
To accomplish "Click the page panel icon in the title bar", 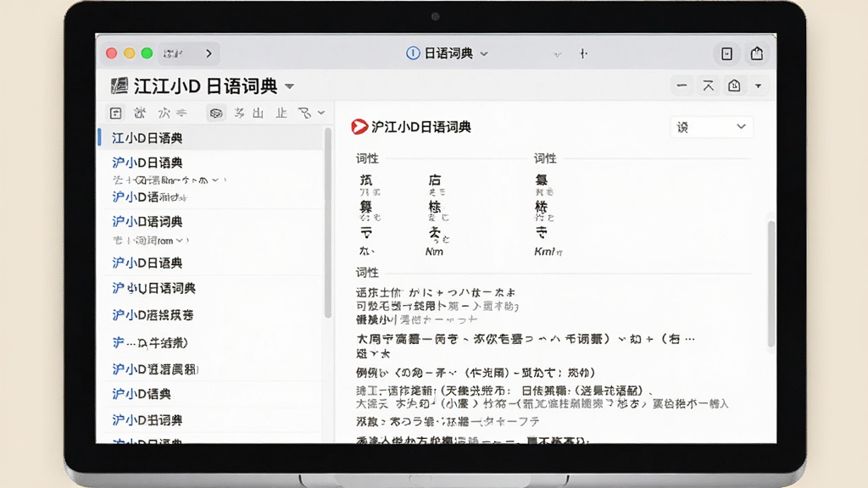I will (x=726, y=53).
